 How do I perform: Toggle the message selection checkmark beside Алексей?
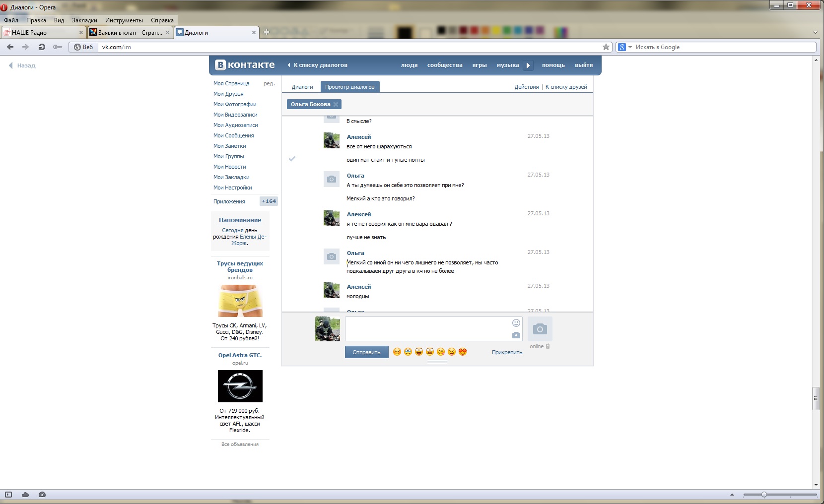[x=292, y=159]
